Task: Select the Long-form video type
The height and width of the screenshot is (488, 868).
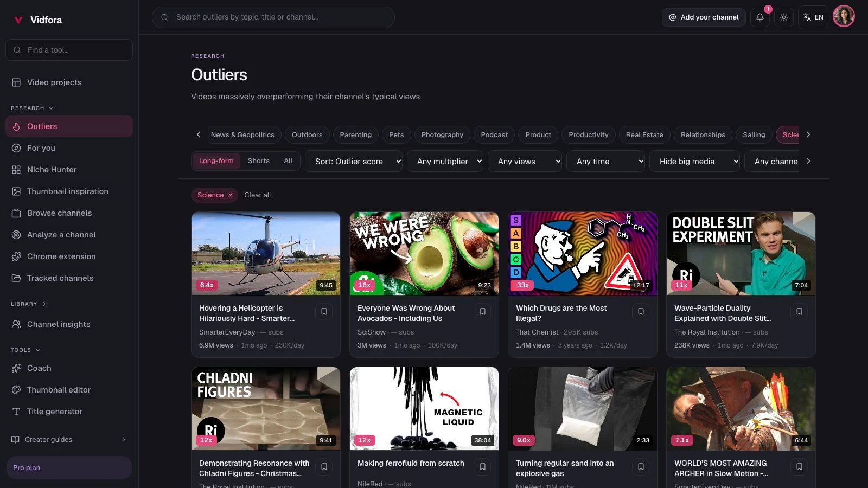Action: (x=216, y=161)
